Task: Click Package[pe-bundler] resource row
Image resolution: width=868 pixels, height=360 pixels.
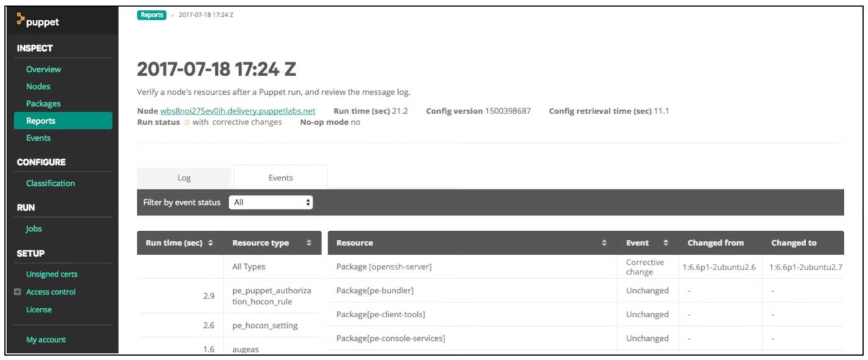Action: (x=374, y=291)
